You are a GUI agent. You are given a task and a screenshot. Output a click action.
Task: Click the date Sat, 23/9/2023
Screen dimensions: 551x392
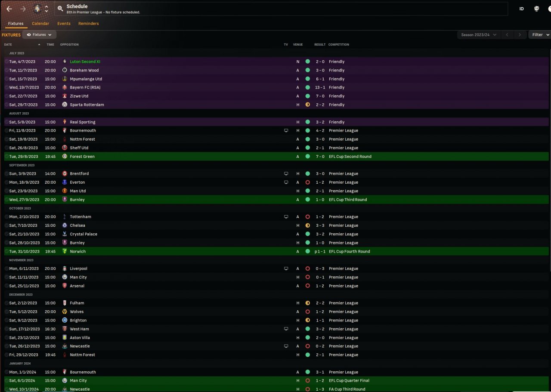[23, 191]
